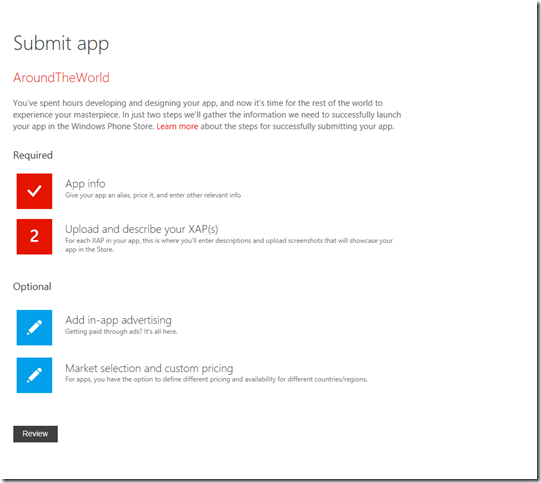Click 'Give your app an alias' description text
Image resolution: width=541 pixels, height=483 pixels.
click(153, 195)
